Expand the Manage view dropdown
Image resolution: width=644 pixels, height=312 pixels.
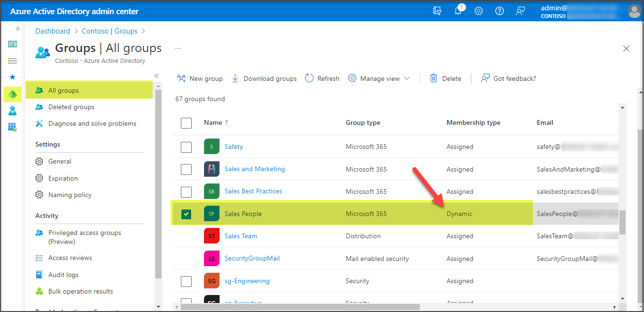[379, 78]
